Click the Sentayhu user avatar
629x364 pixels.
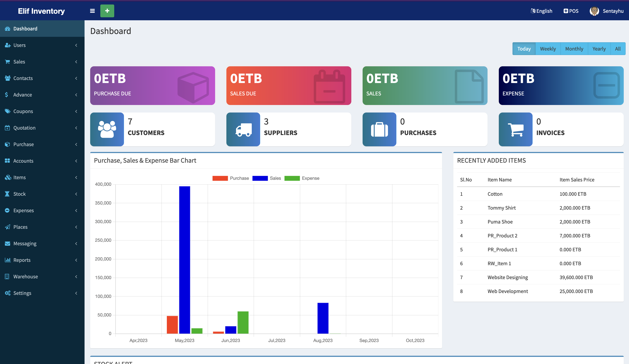594,11
